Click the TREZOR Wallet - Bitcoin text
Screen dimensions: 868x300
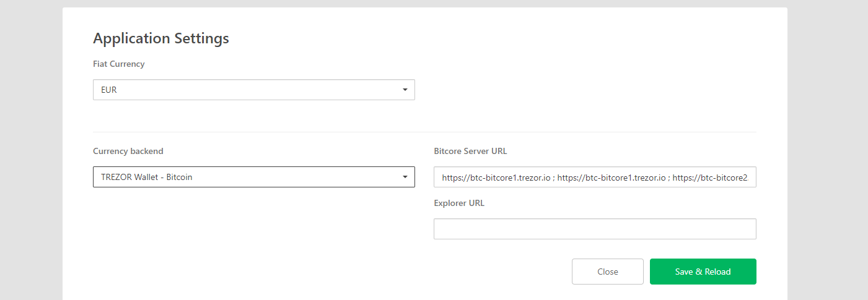tap(147, 177)
